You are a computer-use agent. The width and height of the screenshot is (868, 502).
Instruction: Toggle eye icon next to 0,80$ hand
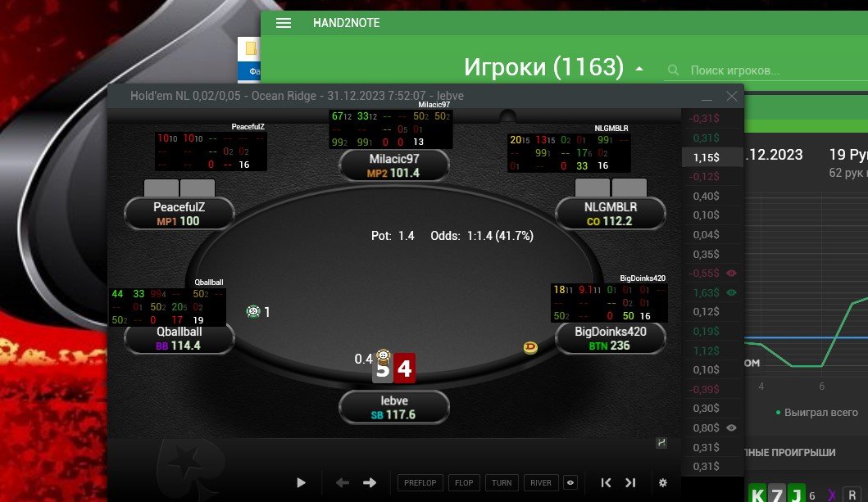(731, 428)
